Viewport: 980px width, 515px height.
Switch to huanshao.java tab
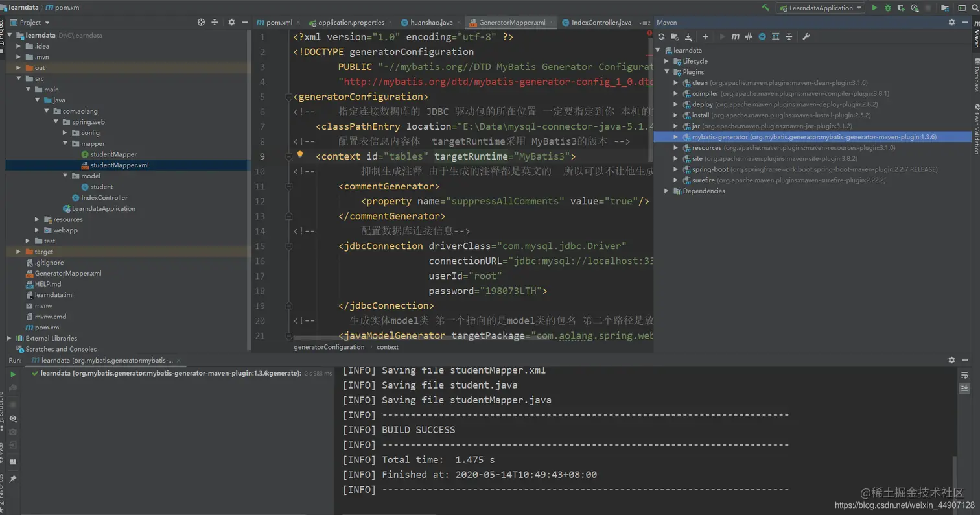[x=430, y=22]
